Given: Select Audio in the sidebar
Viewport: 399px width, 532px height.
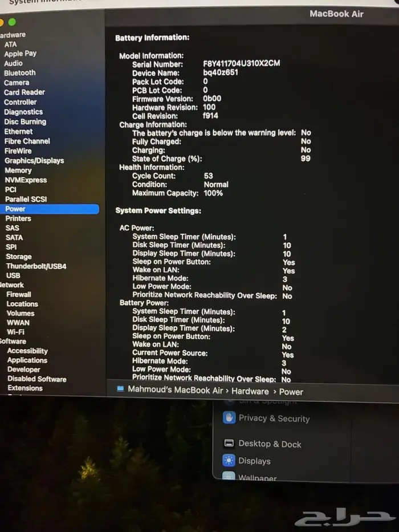Looking at the screenshot, I should (x=13, y=63).
